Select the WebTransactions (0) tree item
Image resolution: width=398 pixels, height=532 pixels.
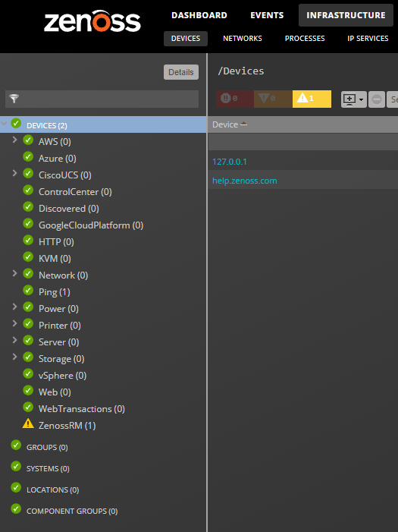82,409
